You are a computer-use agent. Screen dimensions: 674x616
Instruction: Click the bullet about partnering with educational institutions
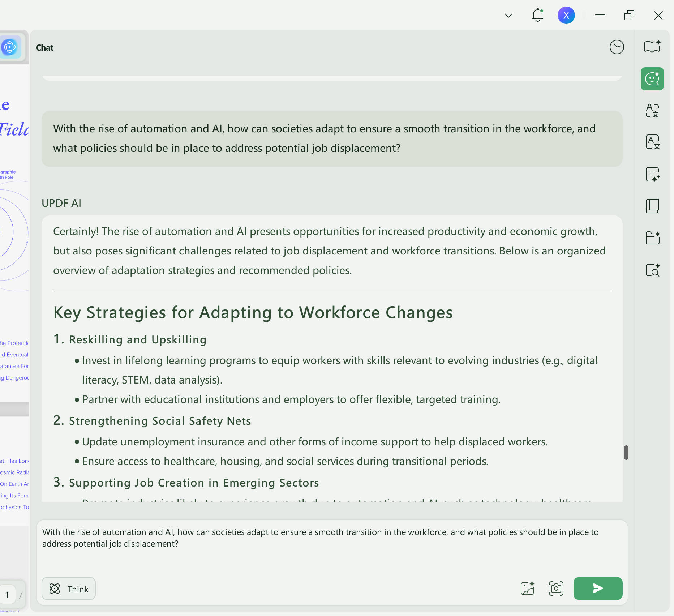coord(291,399)
